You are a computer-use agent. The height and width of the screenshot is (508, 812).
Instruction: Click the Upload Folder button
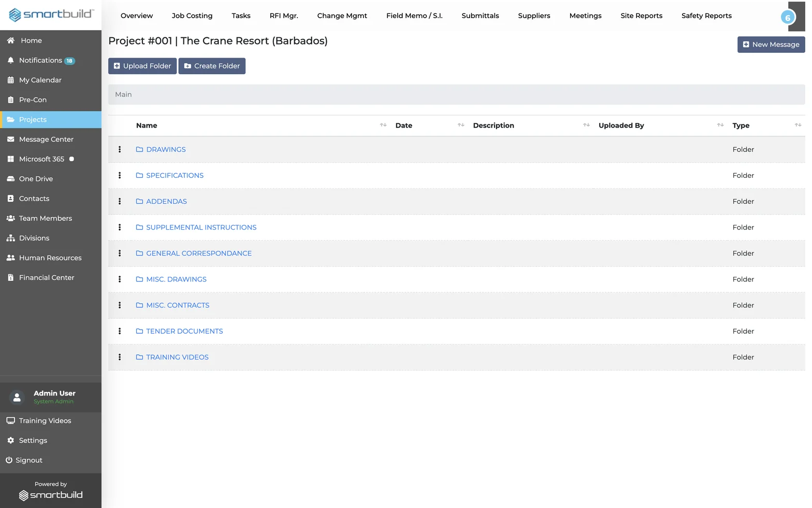[142, 66]
